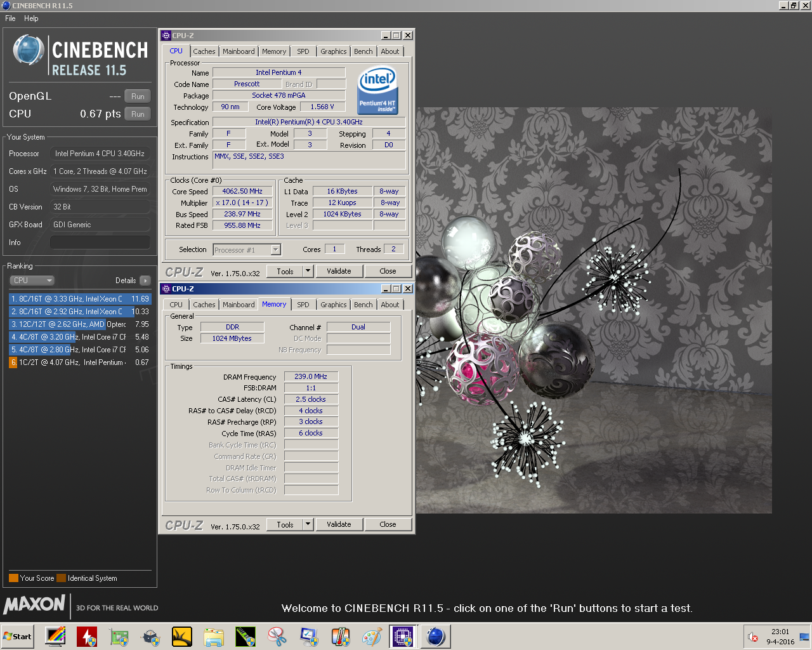
Task: Click the Cinebench title bar app icon
Action: pos(6,5)
